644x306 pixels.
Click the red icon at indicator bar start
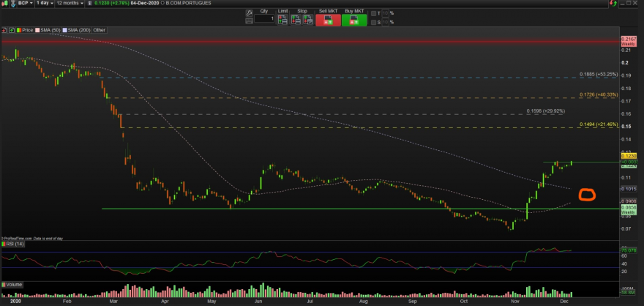(x=4, y=30)
